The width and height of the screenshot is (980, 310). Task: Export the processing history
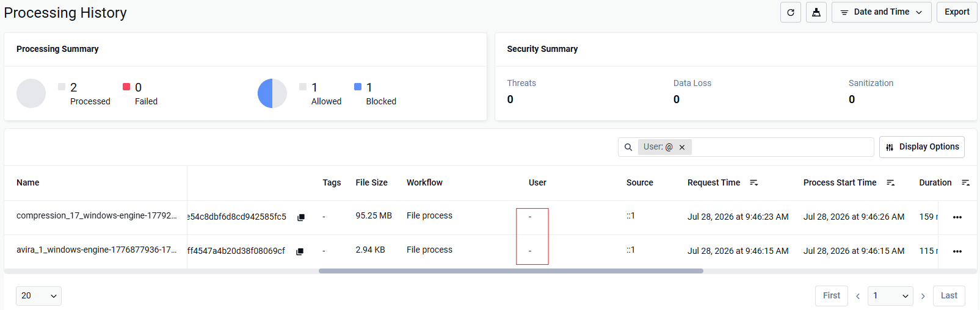pos(957,12)
